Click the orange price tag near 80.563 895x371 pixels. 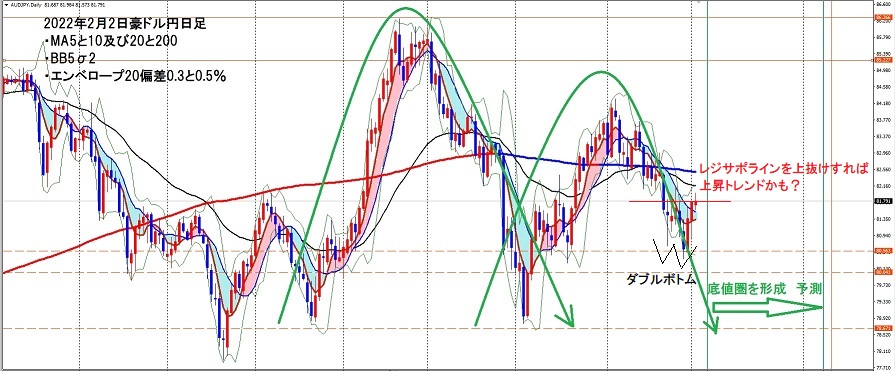(x=883, y=251)
